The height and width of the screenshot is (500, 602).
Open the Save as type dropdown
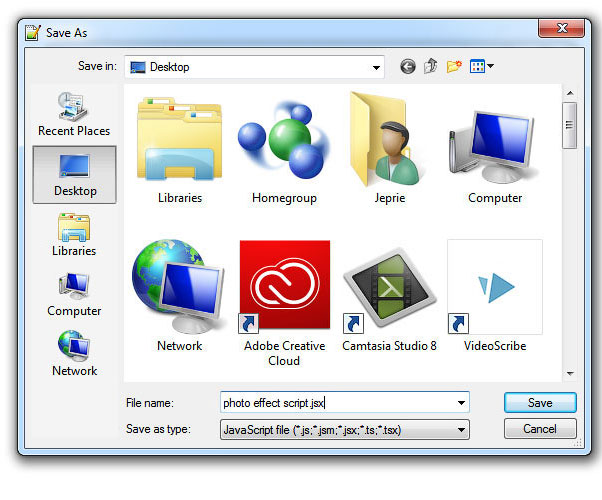point(344,430)
